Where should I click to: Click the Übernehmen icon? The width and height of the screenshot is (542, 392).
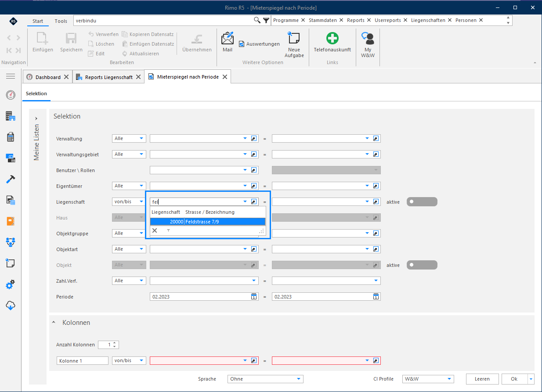click(x=197, y=42)
